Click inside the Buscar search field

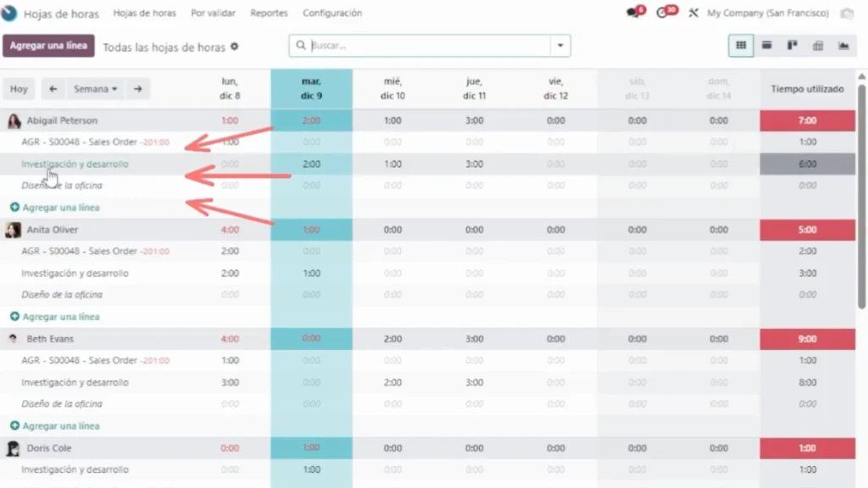424,46
